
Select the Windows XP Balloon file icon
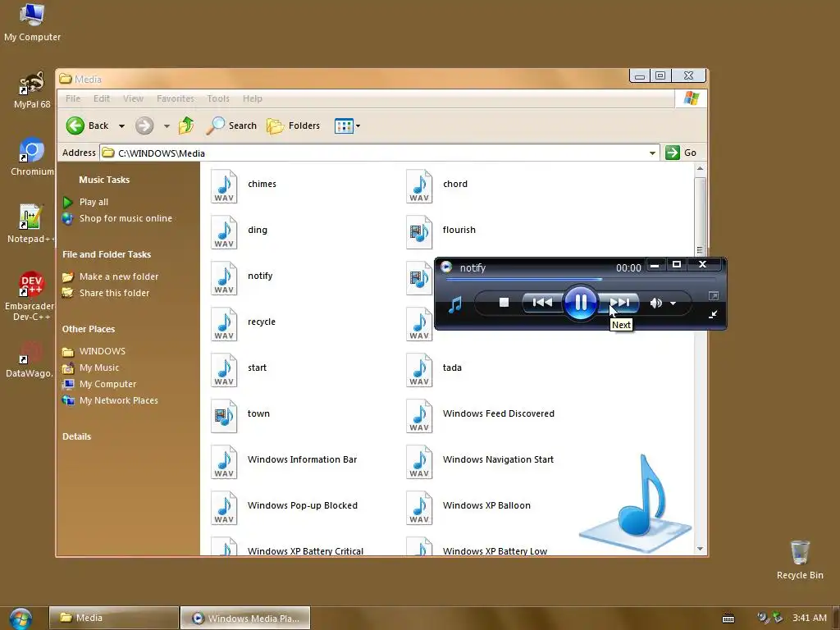pos(419,508)
